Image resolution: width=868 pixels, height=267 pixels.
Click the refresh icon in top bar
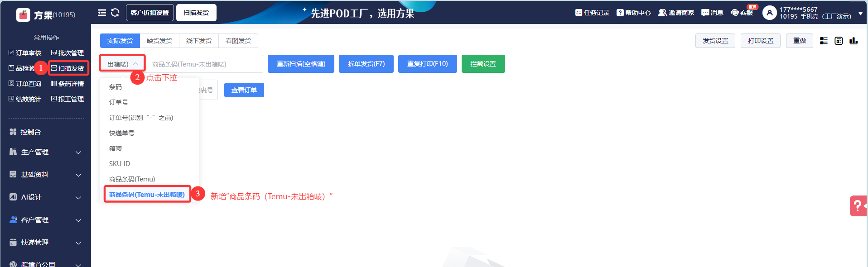coord(115,13)
